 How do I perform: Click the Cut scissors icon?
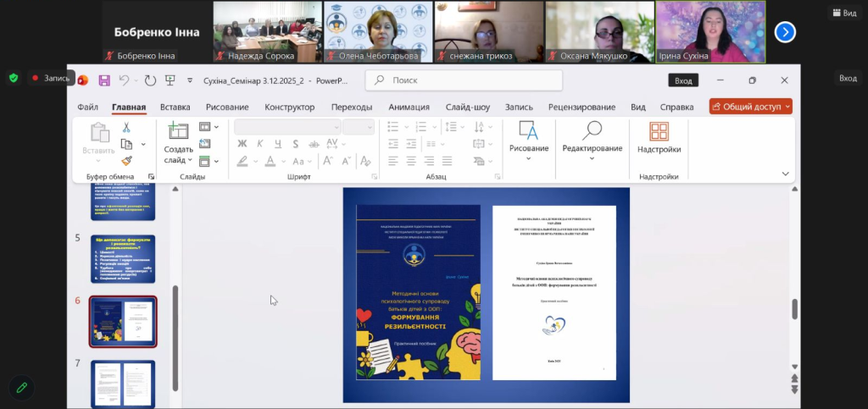126,127
